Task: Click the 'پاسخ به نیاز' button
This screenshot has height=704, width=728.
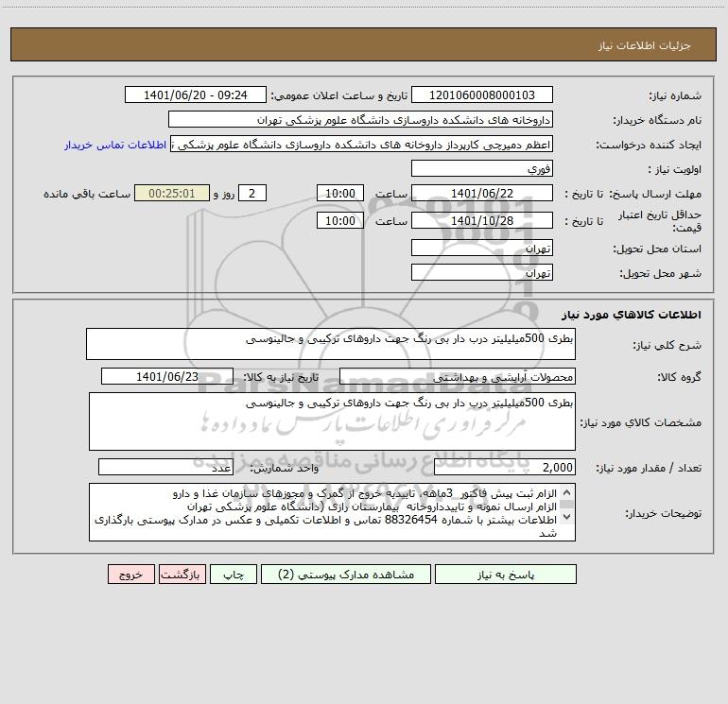Action: [506, 575]
